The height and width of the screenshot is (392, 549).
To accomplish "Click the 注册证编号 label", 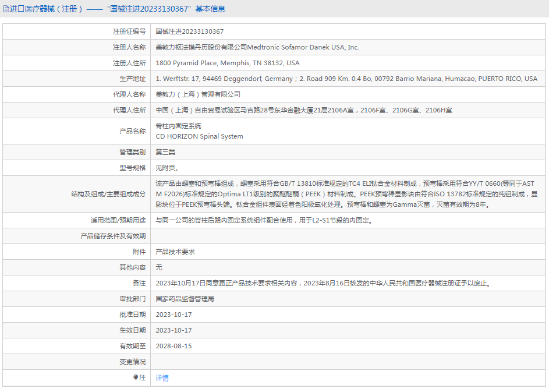I will coord(129,31).
